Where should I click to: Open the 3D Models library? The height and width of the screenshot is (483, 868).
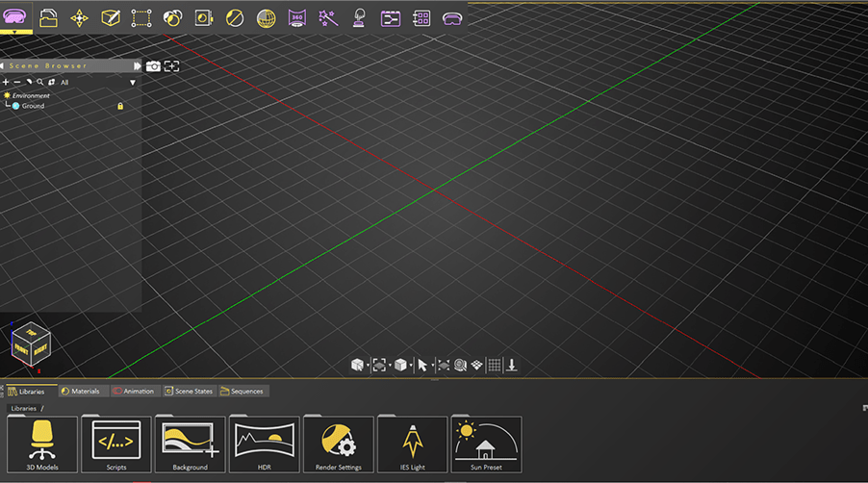click(x=42, y=445)
